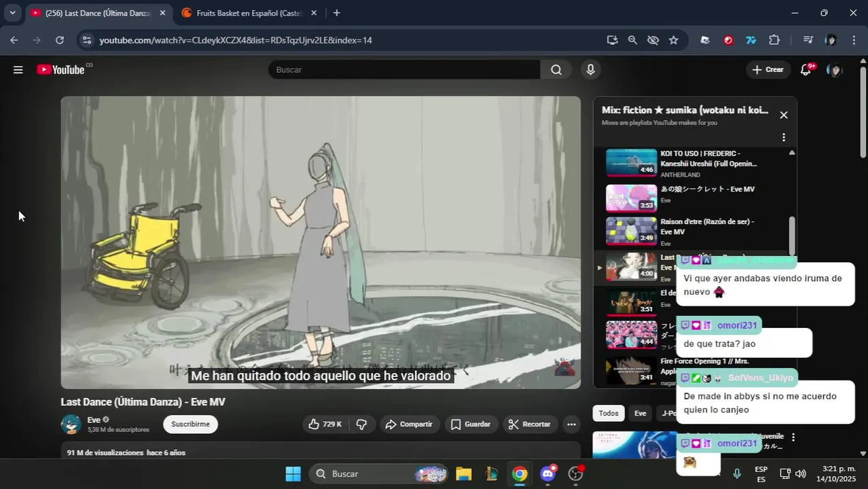
Task: Click the Windows taskbar Buscar search box
Action: (x=378, y=473)
